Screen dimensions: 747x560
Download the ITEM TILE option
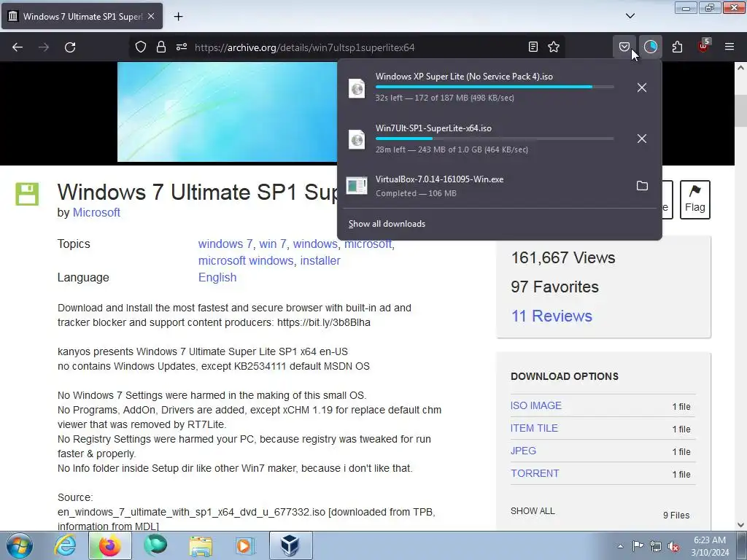[x=534, y=428]
